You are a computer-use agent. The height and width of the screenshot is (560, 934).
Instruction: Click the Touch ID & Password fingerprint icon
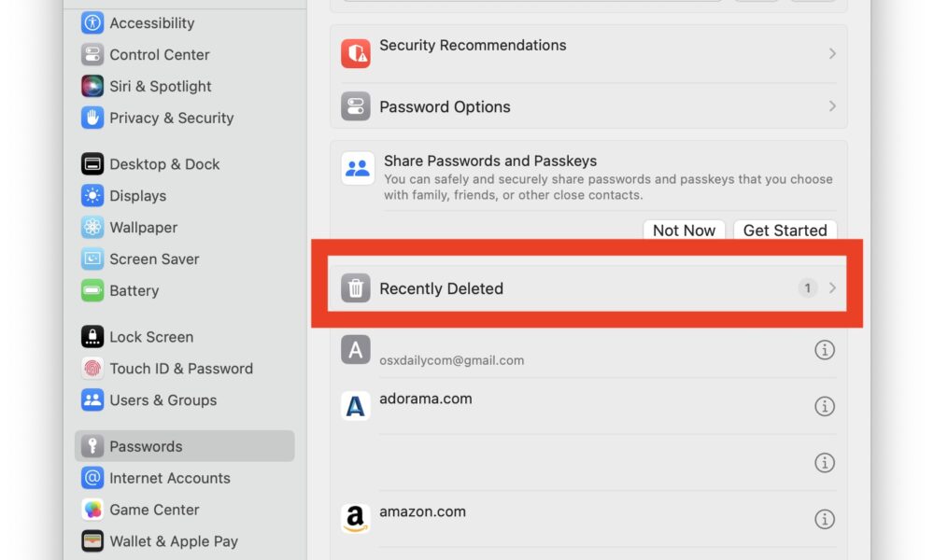(x=92, y=369)
